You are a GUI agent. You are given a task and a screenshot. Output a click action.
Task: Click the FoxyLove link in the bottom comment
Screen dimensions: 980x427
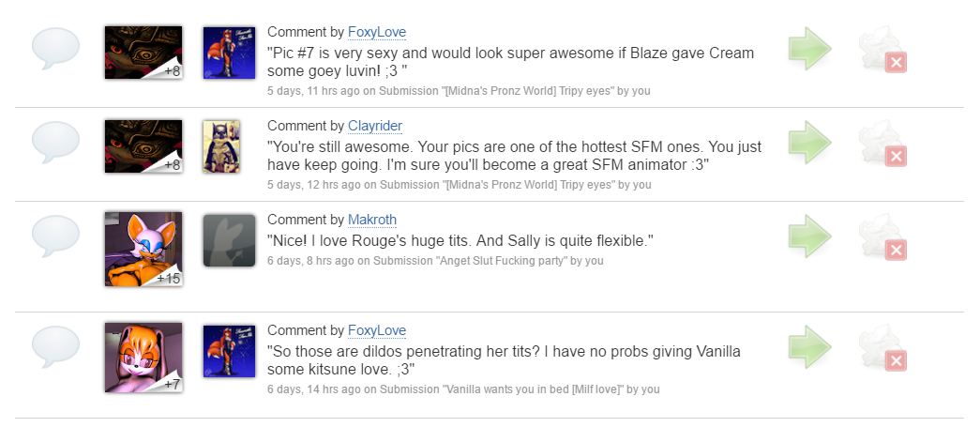click(376, 330)
